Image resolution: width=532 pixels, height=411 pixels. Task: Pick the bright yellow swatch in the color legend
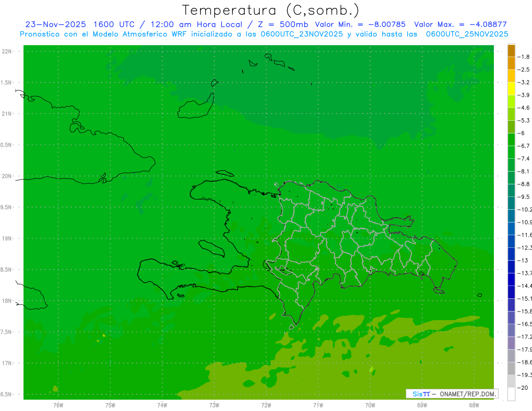coord(511,89)
